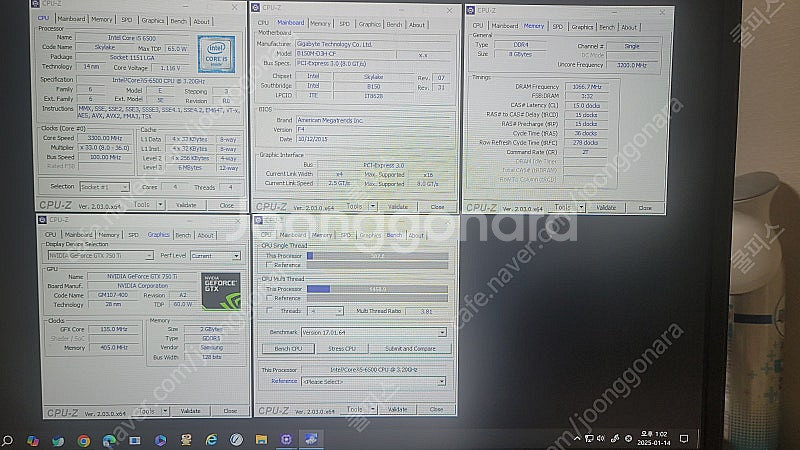Open the notification center icon
Viewport: 800px width, 450px height.
click(684, 438)
